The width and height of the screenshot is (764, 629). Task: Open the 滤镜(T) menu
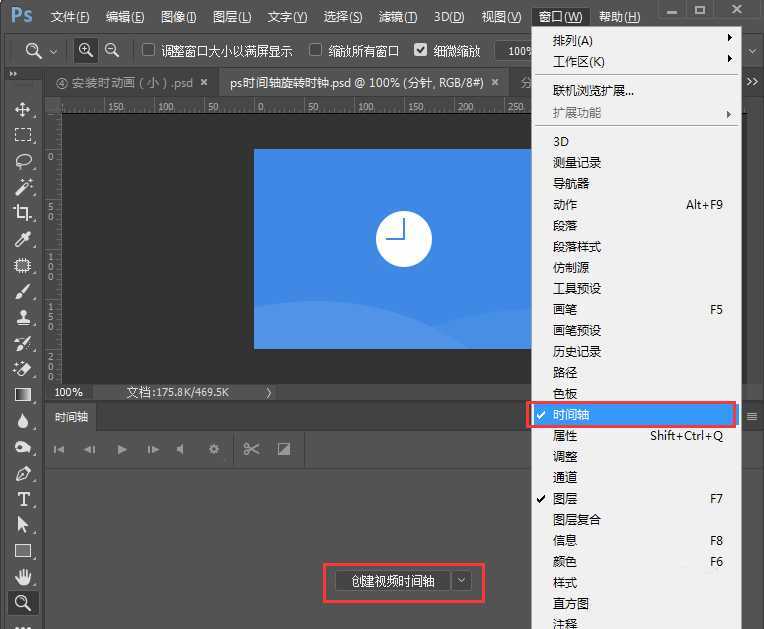pyautogui.click(x=398, y=17)
